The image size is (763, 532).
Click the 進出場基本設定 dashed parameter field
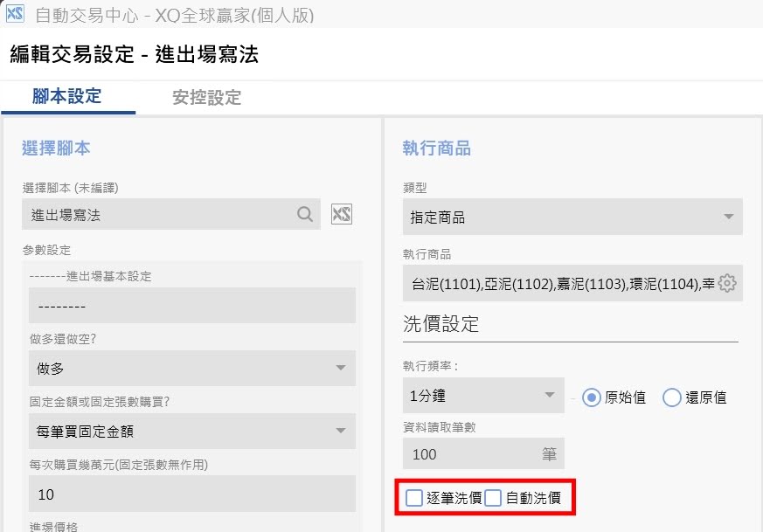pyautogui.click(x=191, y=307)
